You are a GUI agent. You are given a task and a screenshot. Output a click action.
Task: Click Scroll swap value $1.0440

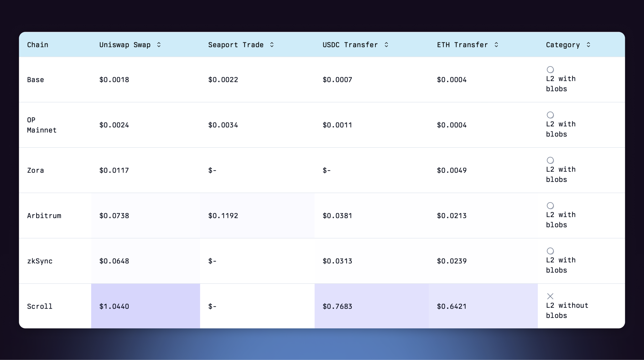tap(114, 307)
